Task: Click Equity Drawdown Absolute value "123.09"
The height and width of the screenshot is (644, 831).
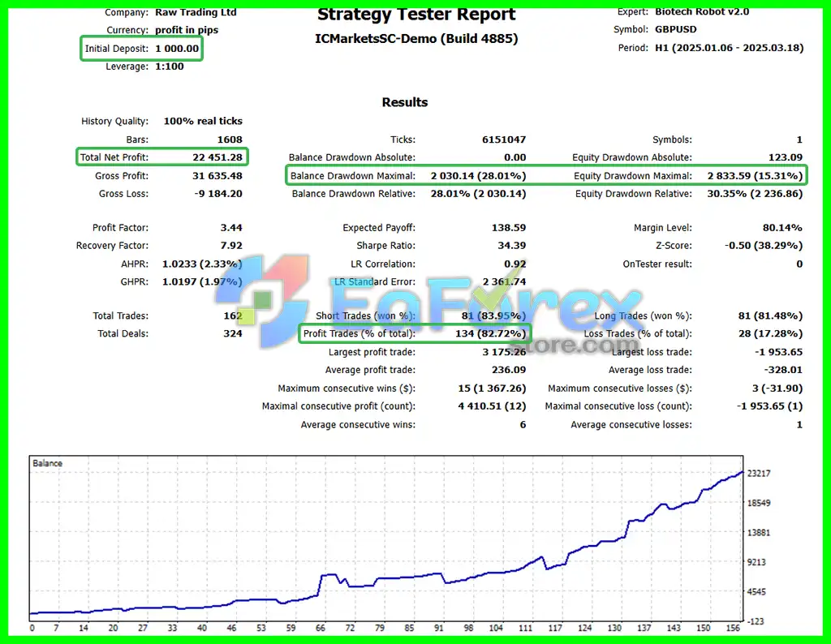Action: [786, 157]
